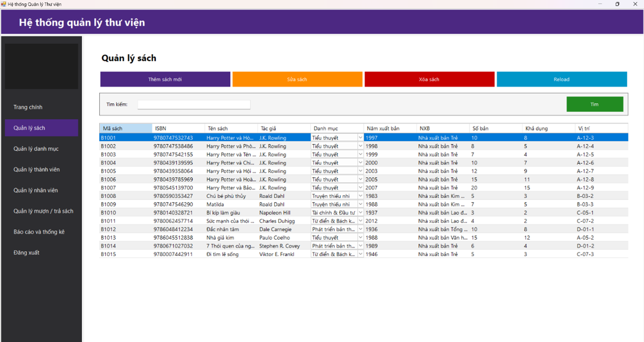Click 'Tác giả' column header

pos(284,129)
